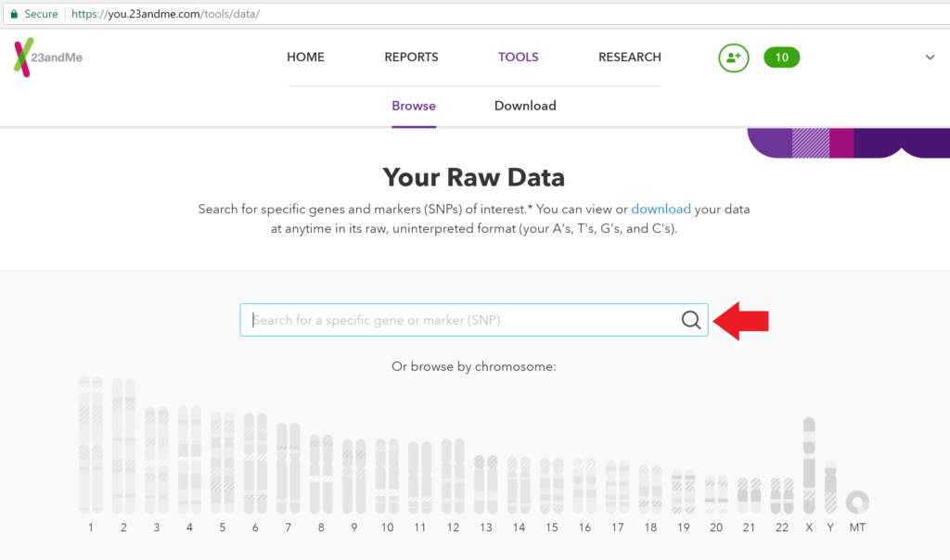Choose chromosome 7
Screen dimensions: 950x560
[x=289, y=468]
